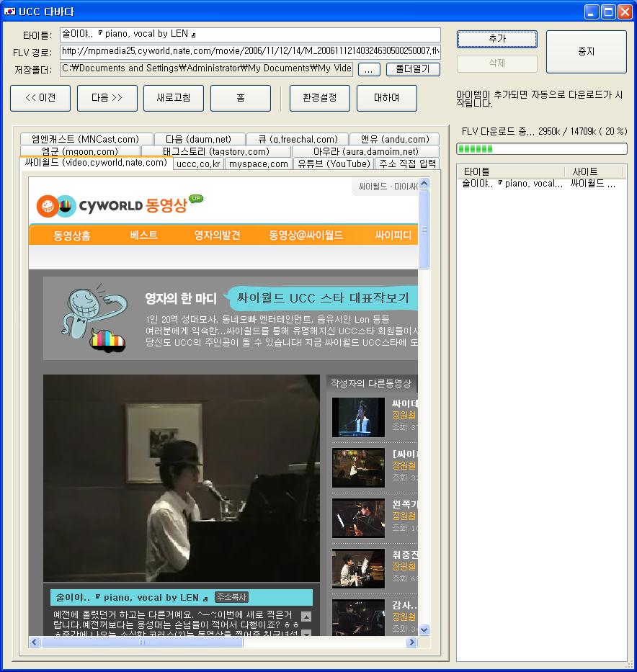637x672 pixels.
Task: Click the main piano video player
Action: point(182,478)
